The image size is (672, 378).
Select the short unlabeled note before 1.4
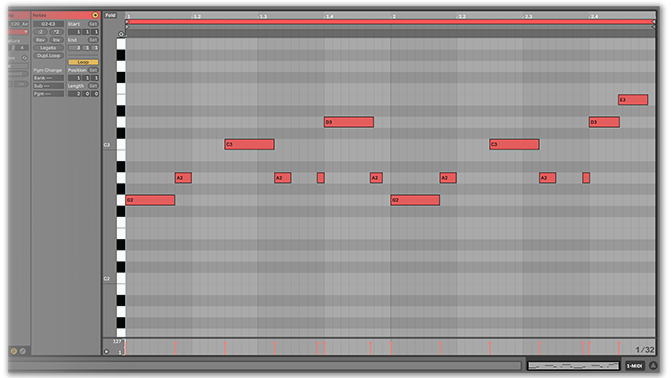(x=321, y=178)
